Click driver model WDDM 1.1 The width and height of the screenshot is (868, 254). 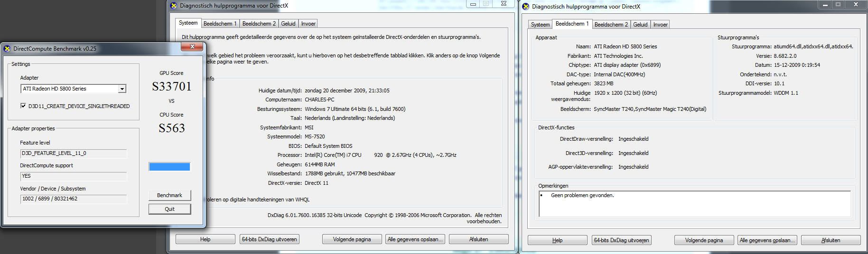(786, 93)
